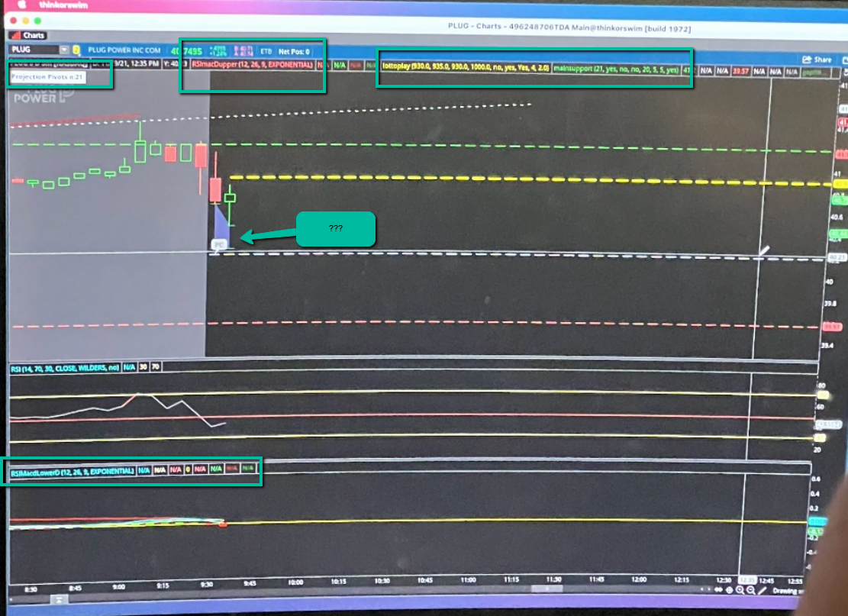Open the Drawing set selector
Image resolution: width=848 pixels, height=616 pixels.
(788, 591)
